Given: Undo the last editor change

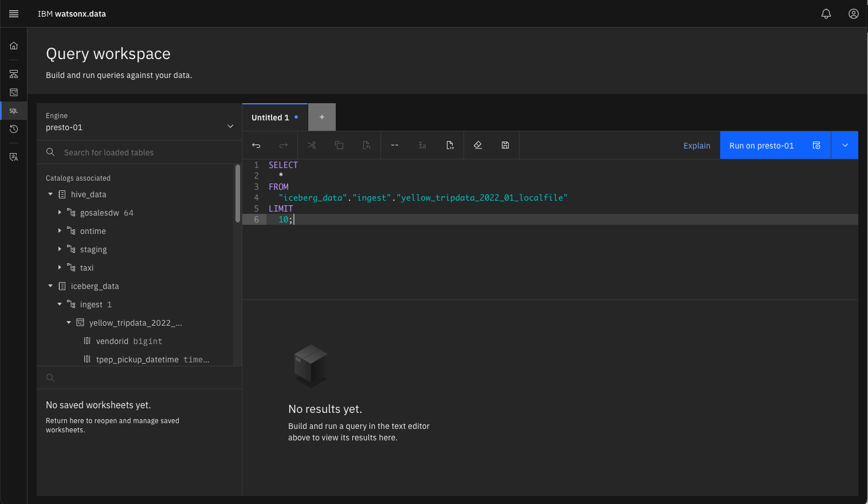Looking at the screenshot, I should click(x=256, y=145).
